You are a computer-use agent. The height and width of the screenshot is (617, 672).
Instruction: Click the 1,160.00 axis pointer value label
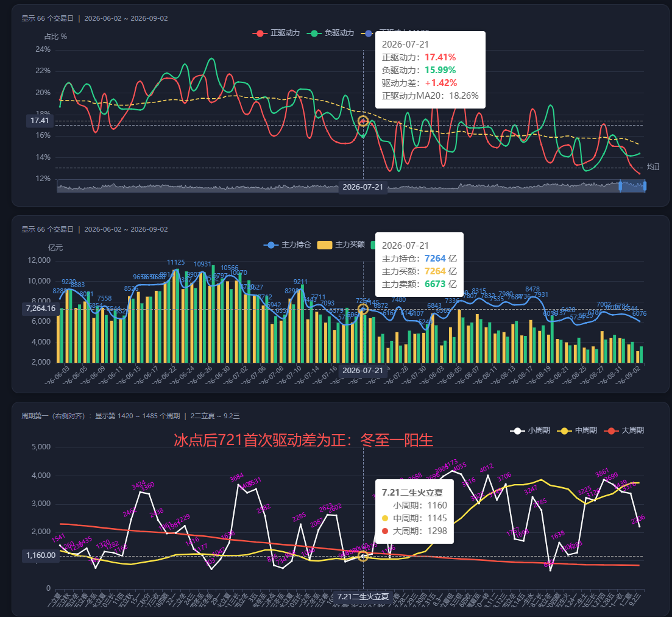41,555
